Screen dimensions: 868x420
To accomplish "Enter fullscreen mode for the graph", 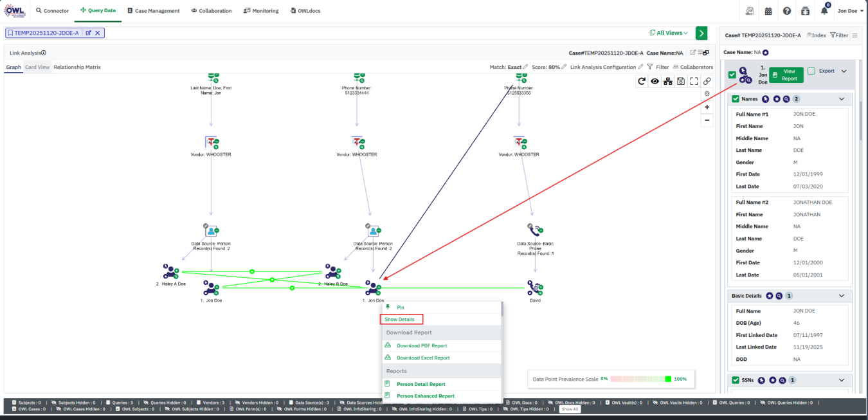I will pos(694,81).
